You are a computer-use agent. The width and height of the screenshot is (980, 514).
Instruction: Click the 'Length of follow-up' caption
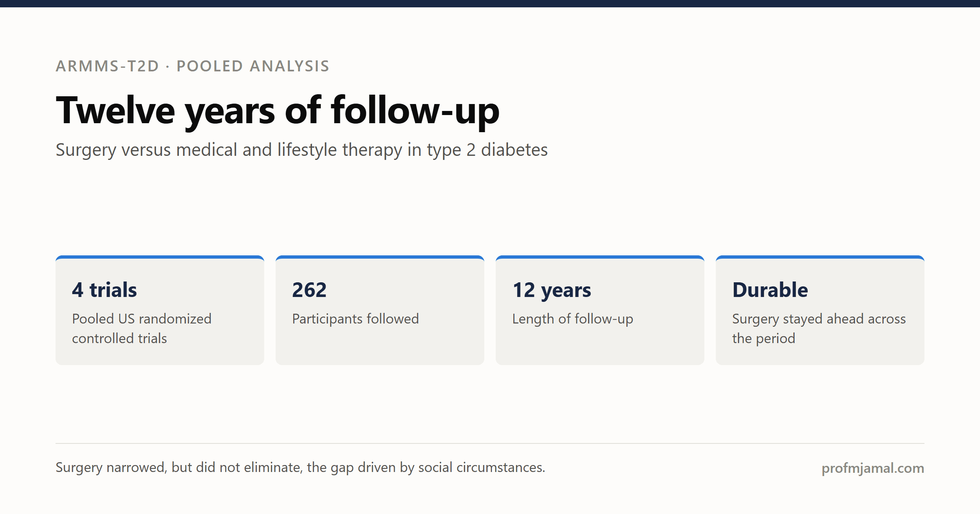[x=572, y=319]
